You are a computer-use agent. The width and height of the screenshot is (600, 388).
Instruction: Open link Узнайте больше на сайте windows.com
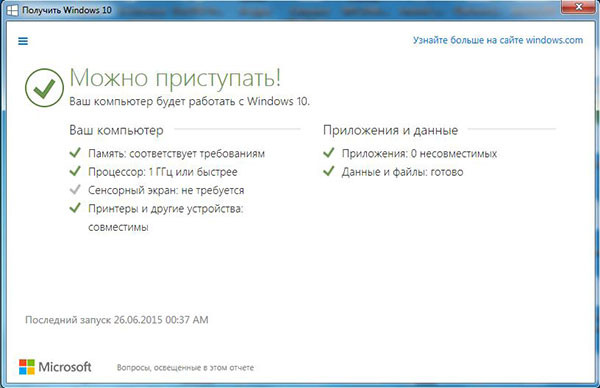[498, 40]
